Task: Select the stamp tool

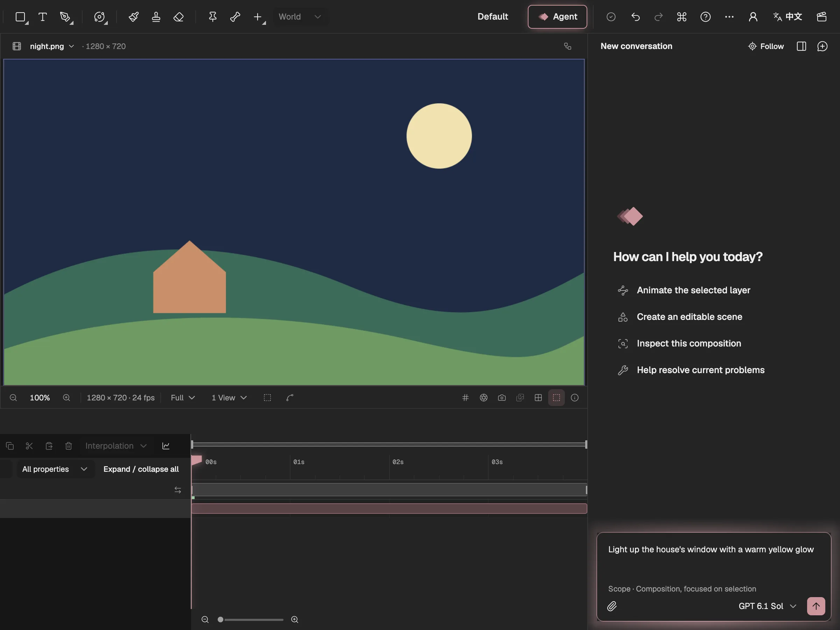Action: click(156, 17)
